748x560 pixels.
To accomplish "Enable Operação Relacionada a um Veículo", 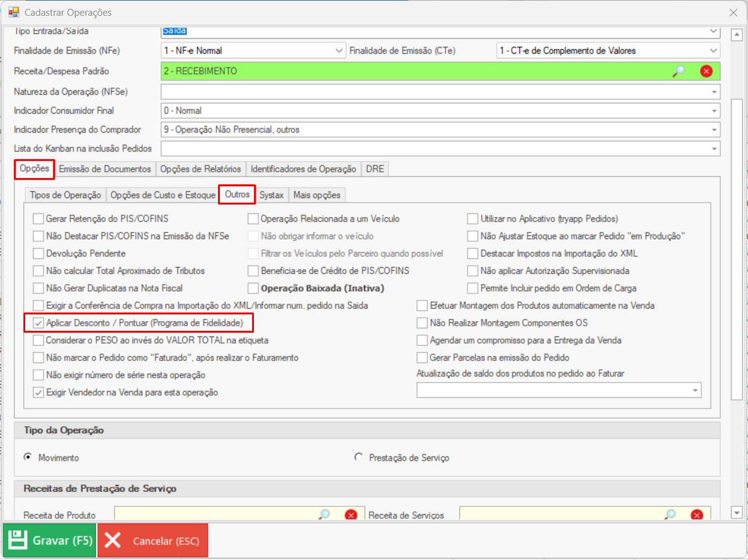I will (253, 218).
